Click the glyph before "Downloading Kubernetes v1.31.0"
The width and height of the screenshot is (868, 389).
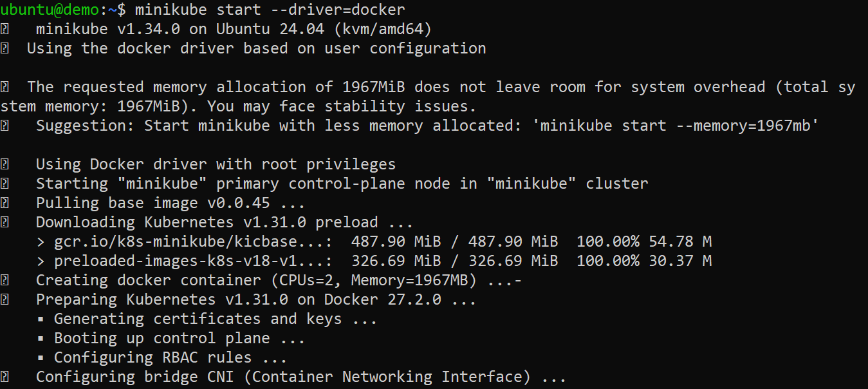pos(5,222)
